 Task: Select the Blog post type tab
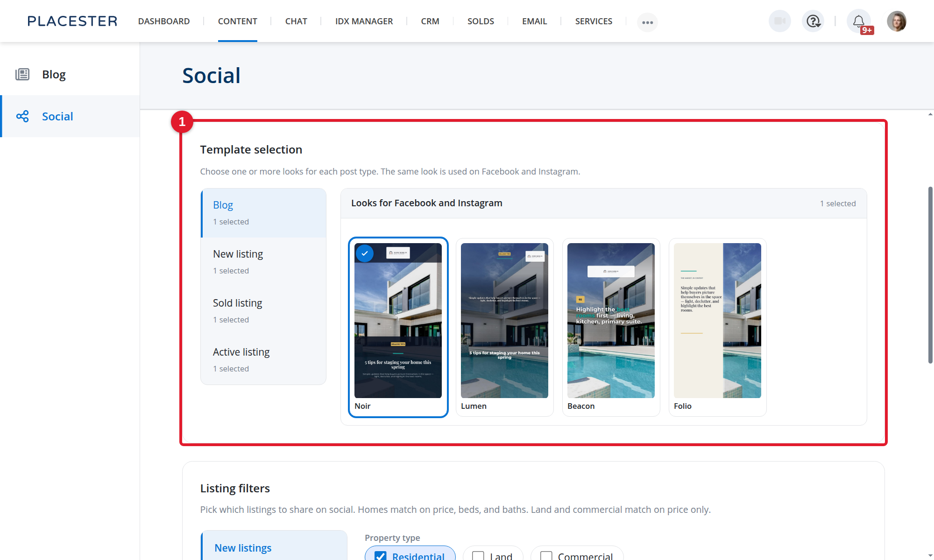pyautogui.click(x=264, y=213)
